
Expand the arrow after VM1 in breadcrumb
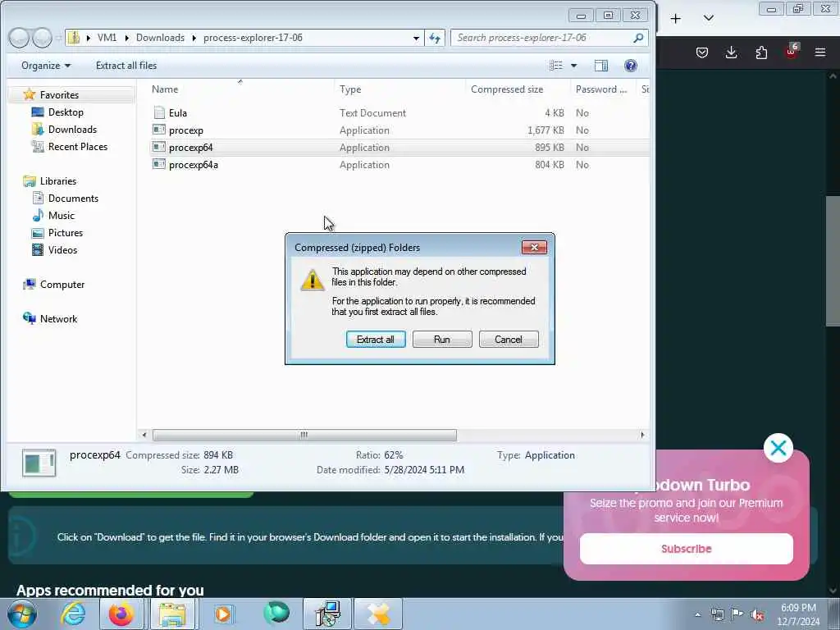[x=126, y=38]
